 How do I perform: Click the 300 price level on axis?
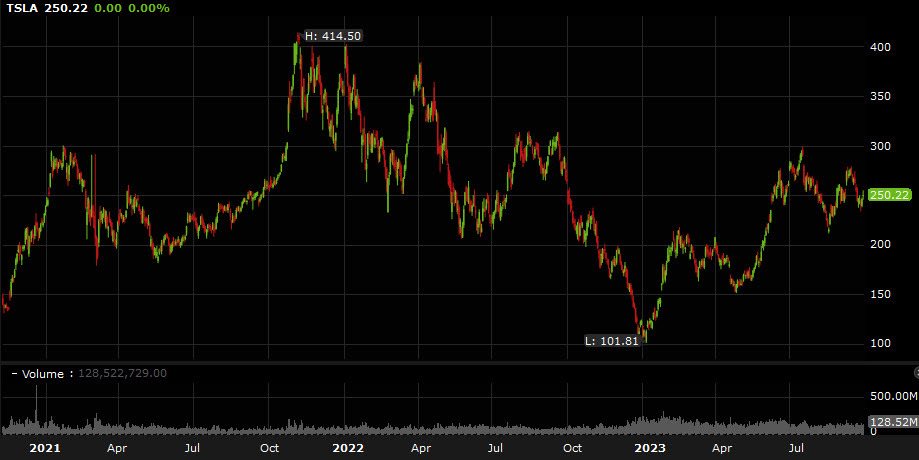879,146
